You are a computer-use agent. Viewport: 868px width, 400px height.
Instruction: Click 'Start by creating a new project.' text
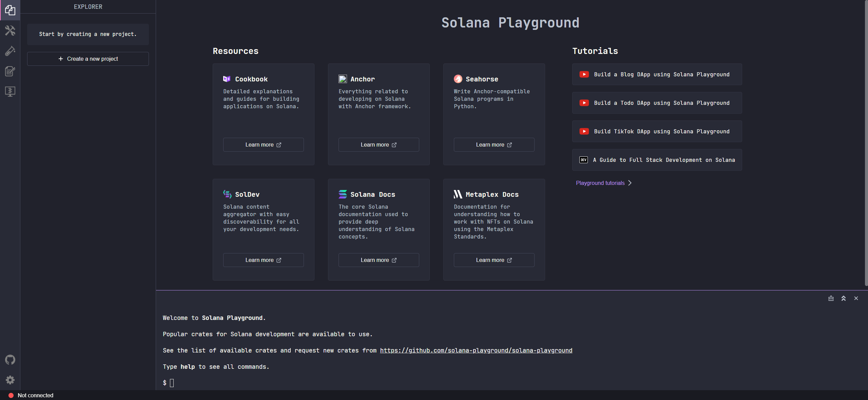(88, 34)
